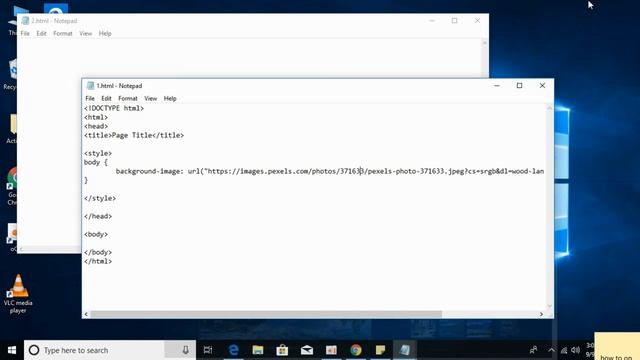Click Notepad icon in 2.html title bar
The height and width of the screenshot is (360, 640).
pos(25,21)
